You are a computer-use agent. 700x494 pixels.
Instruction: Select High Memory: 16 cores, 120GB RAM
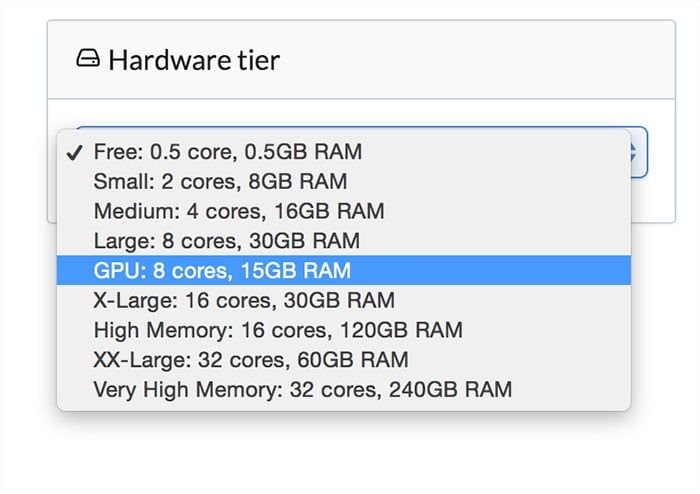pos(278,330)
